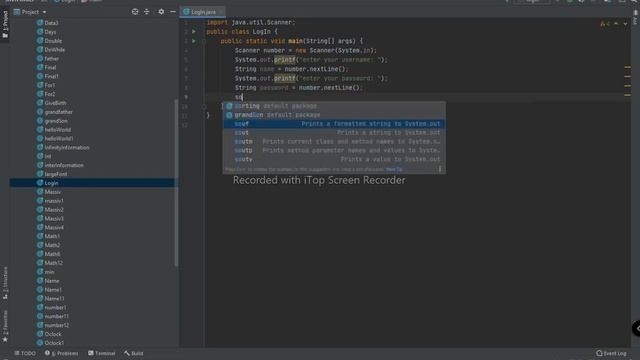Open Final1 class in project tree

[x=51, y=76]
